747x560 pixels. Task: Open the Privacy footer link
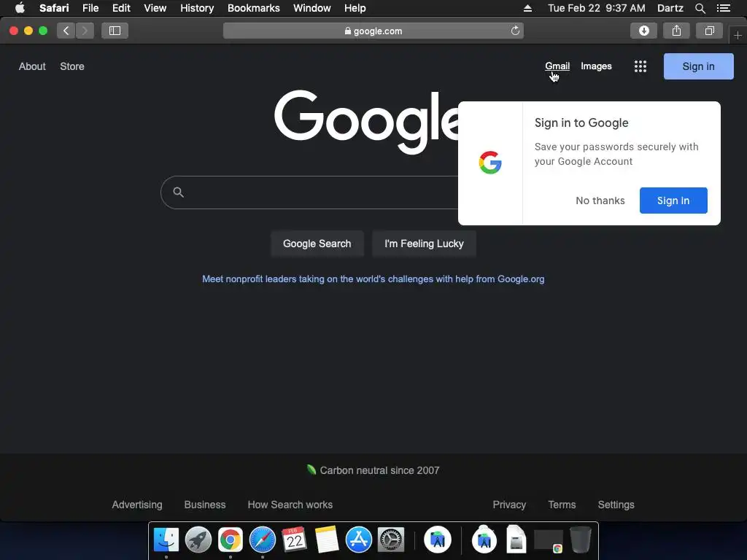(509, 505)
